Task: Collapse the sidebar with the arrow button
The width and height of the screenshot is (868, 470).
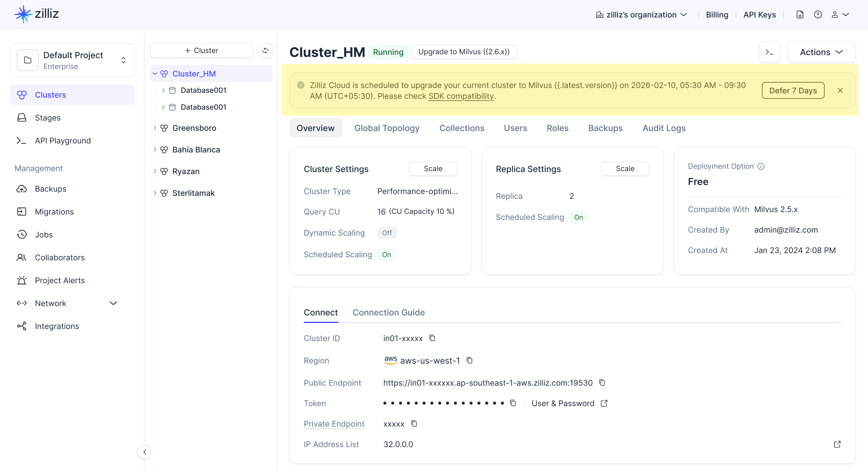Action: pos(145,452)
